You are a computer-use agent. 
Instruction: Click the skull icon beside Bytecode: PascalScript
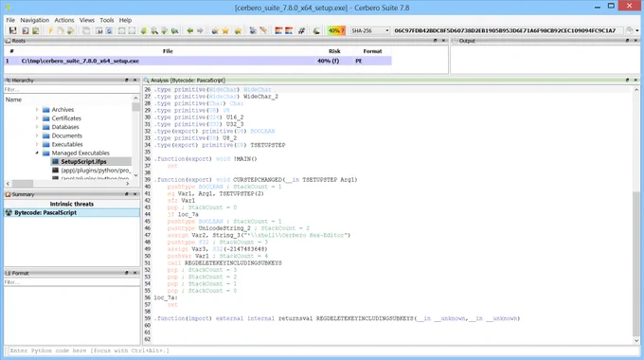(x=9, y=212)
